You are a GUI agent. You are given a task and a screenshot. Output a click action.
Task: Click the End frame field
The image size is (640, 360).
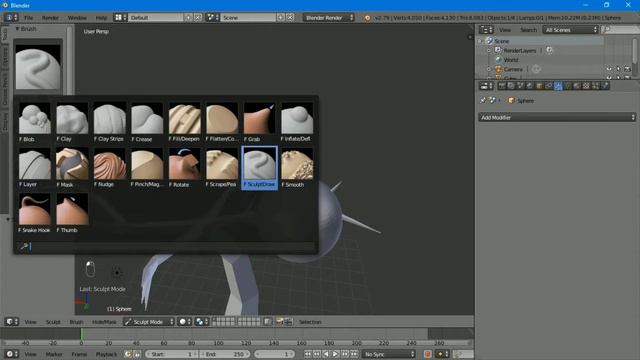point(224,354)
